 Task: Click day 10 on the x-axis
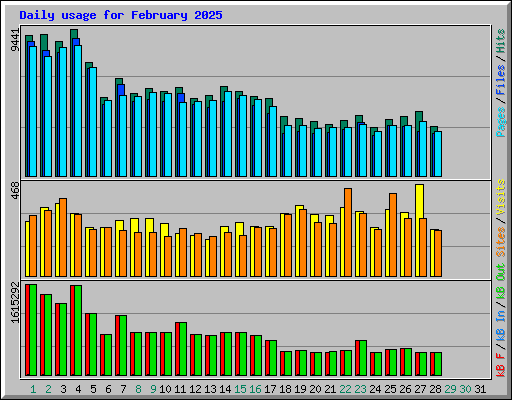pyautogui.click(x=165, y=389)
